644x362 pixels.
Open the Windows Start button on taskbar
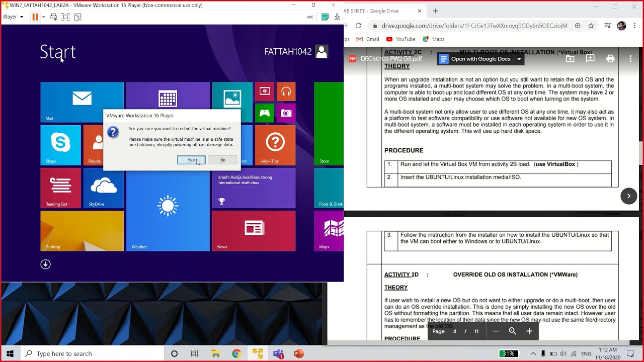pyautogui.click(x=10, y=353)
